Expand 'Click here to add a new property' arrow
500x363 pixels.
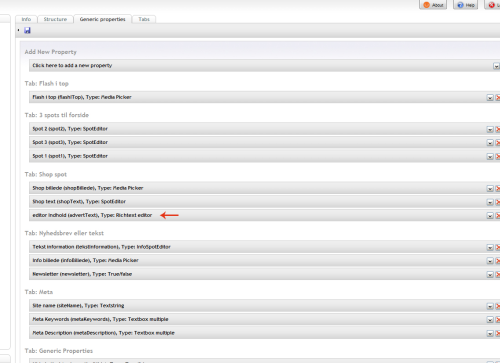coord(496,66)
